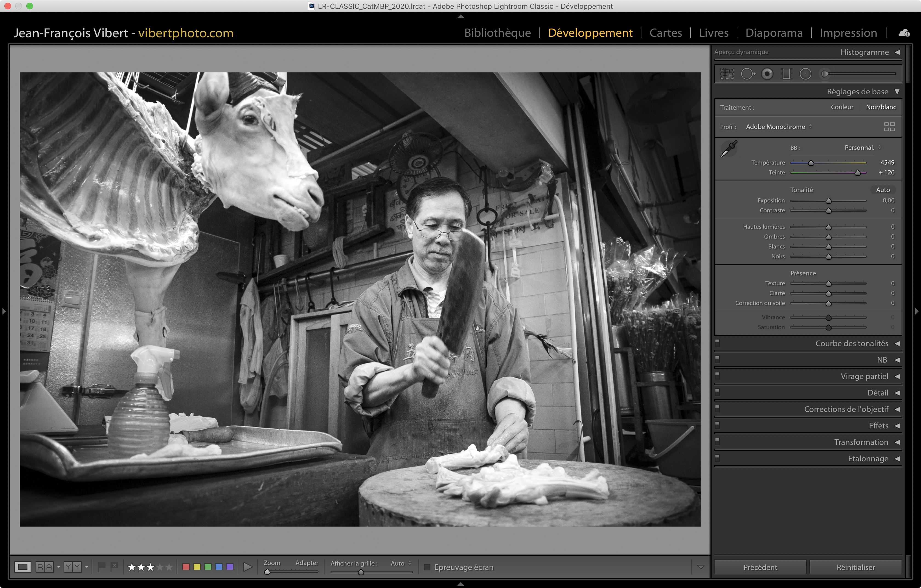
Task: Select the red eye correction tool
Action: 767,74
